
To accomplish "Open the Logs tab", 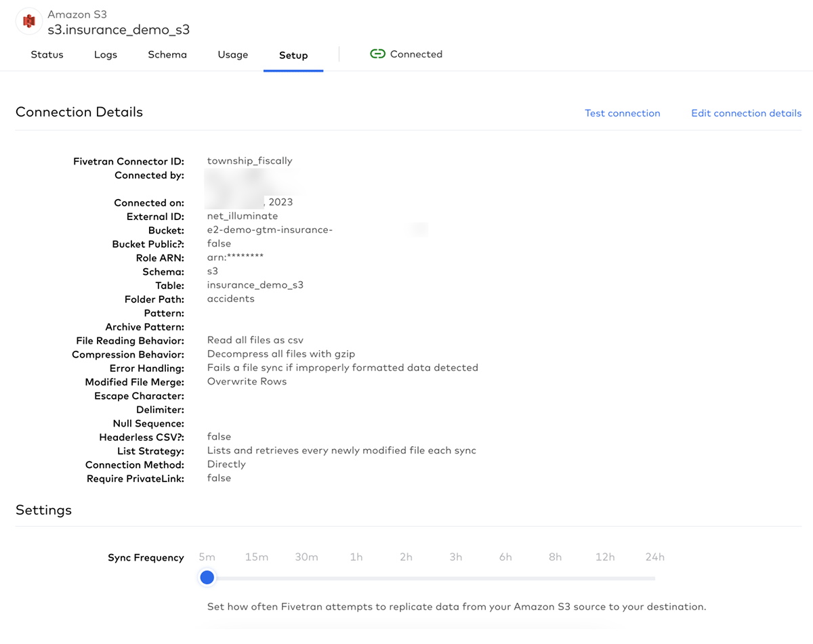I will point(105,55).
